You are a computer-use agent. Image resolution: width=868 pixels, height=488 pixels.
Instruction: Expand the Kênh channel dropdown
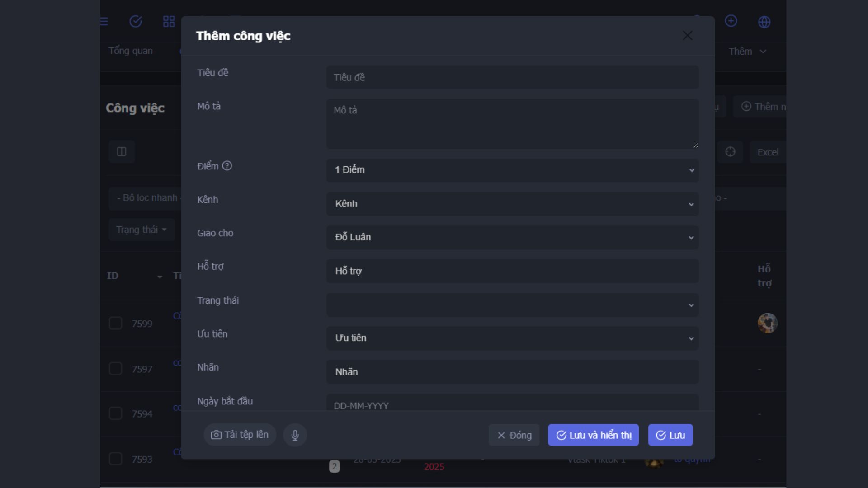coord(512,204)
